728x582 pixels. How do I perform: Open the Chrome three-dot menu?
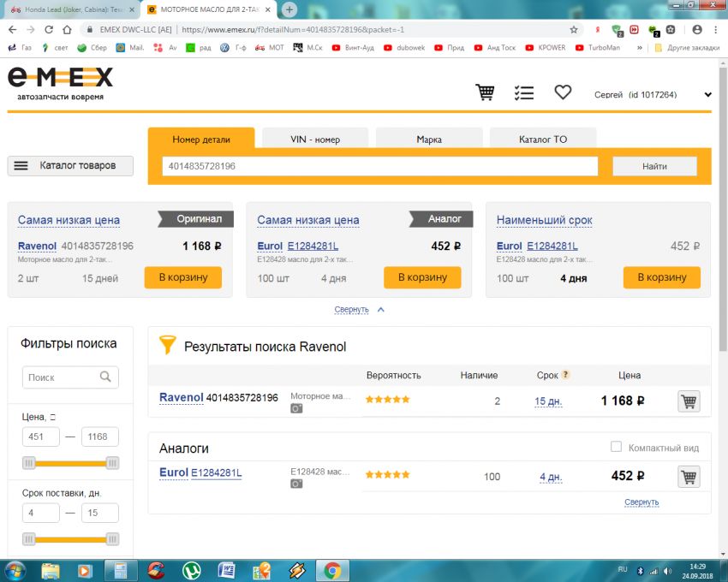715,30
